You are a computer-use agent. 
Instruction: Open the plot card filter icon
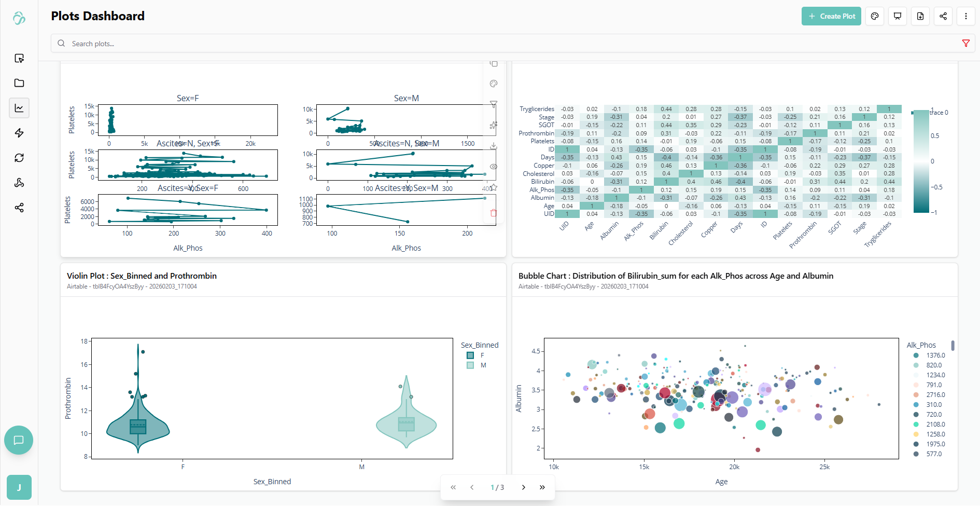[493, 104]
